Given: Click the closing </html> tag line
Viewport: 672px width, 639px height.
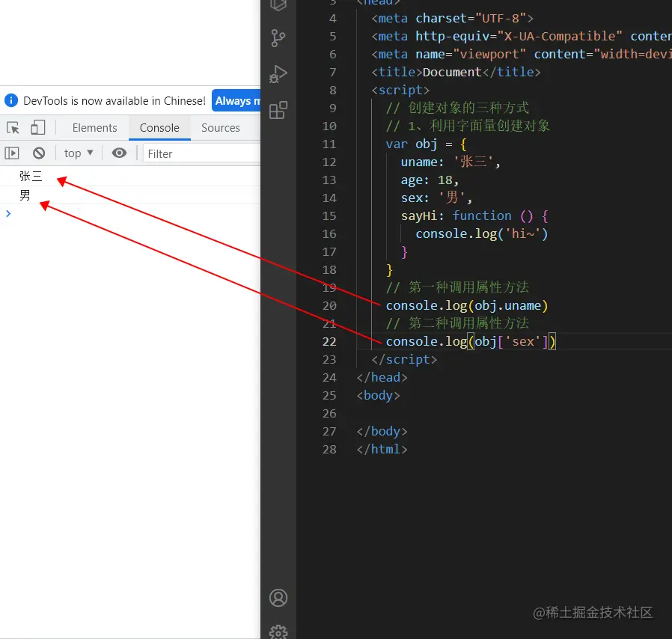Looking at the screenshot, I should (x=382, y=449).
